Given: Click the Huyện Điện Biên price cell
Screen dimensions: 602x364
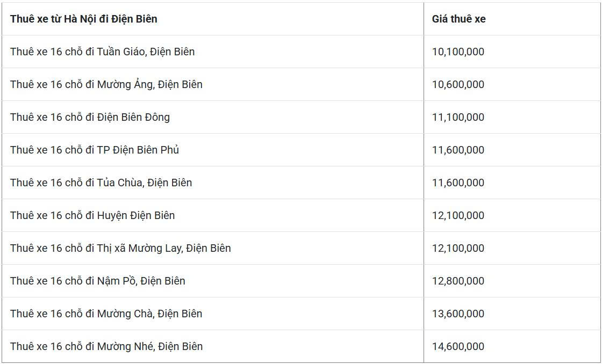Looking at the screenshot, I should pos(458,215).
